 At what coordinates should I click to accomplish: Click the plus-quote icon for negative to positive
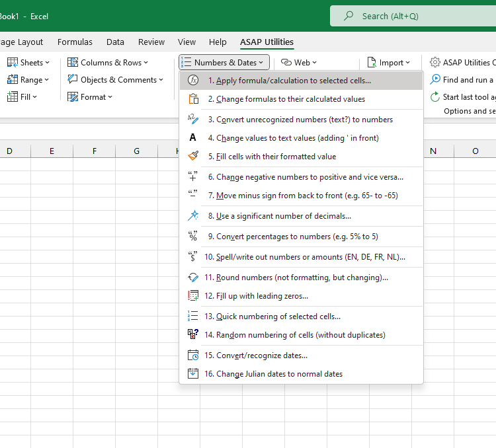click(x=192, y=176)
